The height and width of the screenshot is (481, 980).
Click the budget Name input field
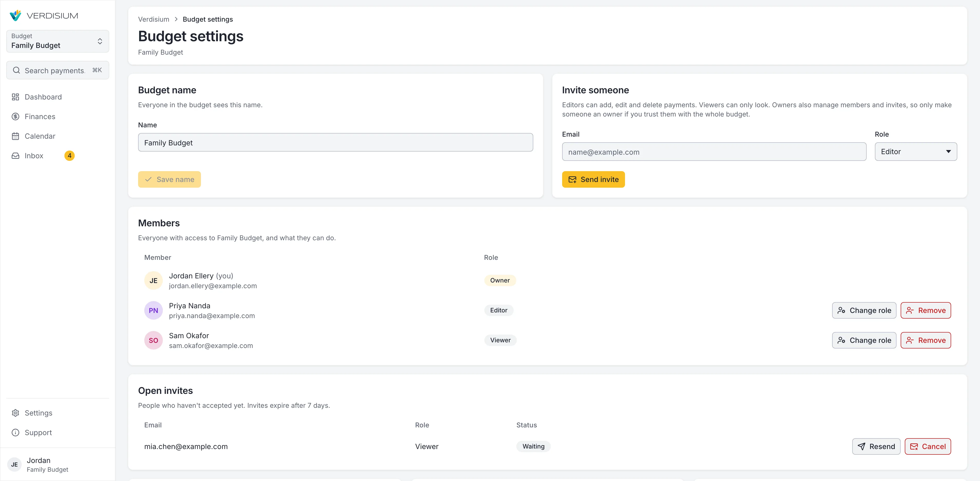pos(335,142)
